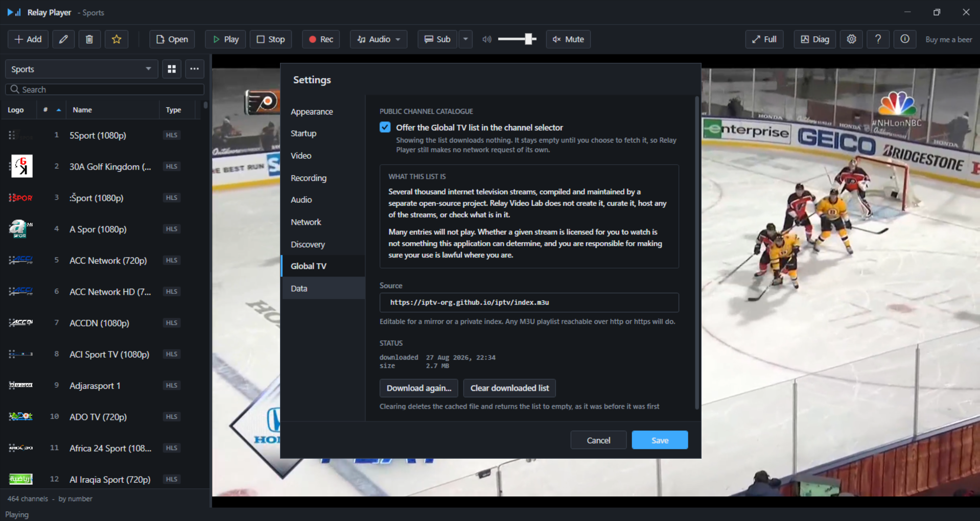
Task: Click the speaker volume icon
Action: pyautogui.click(x=487, y=39)
